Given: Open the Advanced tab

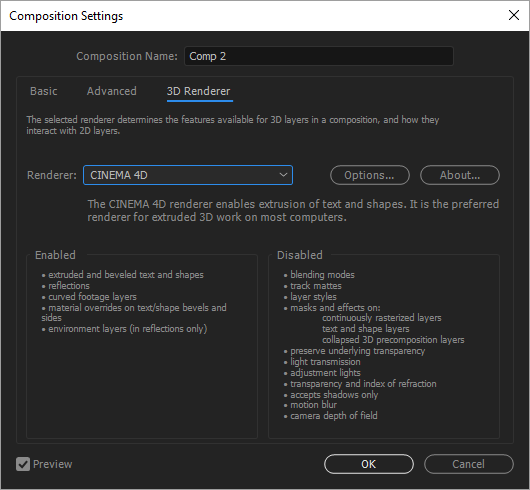Looking at the screenshot, I should pos(112,91).
